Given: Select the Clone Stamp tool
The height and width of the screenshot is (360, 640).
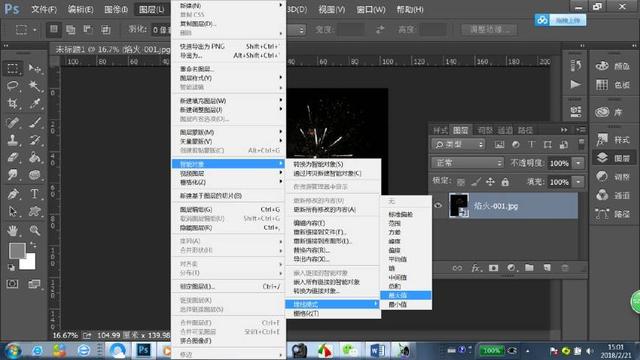Looking at the screenshot, I should click(13, 140).
